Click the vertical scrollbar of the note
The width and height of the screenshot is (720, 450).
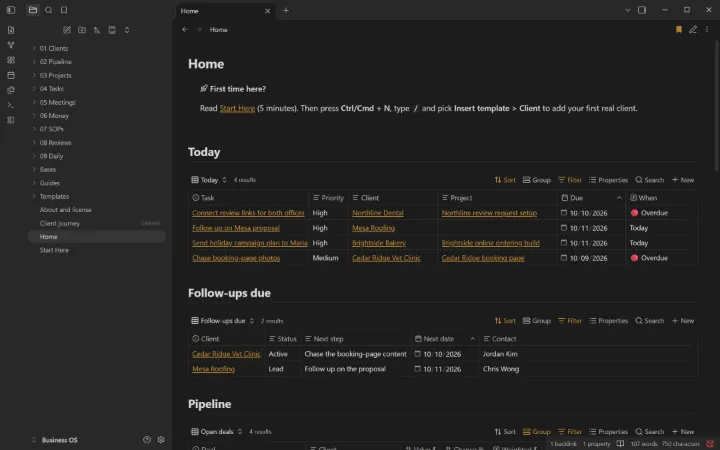coord(717,106)
